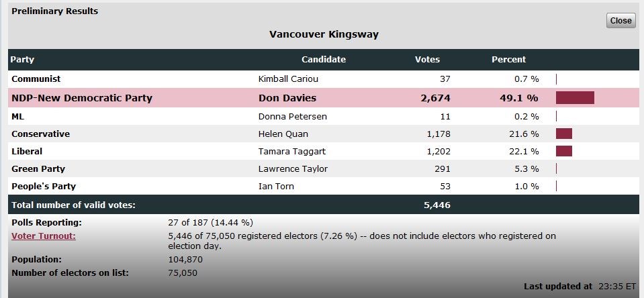Select the Votes column header
This screenshot has width=644, height=298.
(x=427, y=60)
